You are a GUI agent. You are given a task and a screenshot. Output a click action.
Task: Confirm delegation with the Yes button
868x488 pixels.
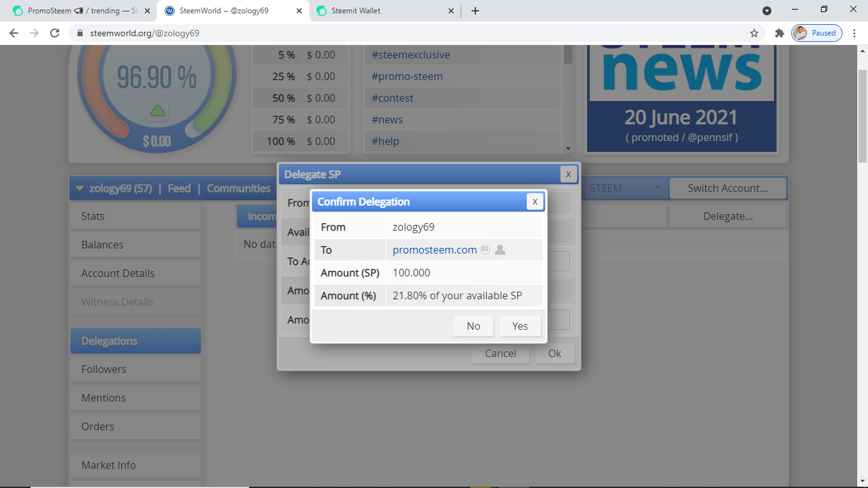(520, 326)
